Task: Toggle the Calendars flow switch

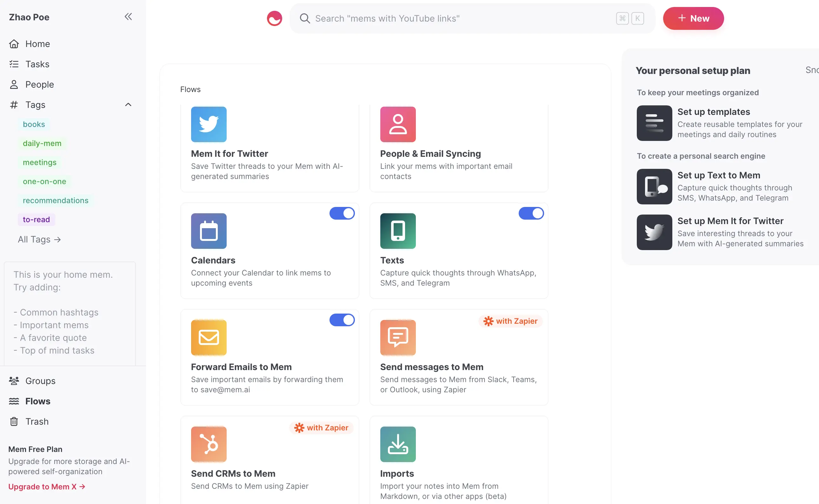Action: (342, 213)
